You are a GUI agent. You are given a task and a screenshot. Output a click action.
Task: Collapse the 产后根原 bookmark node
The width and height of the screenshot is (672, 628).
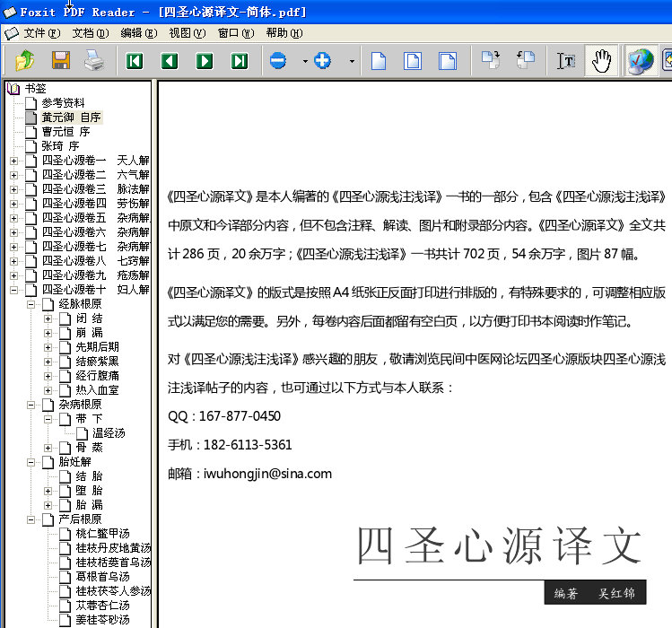(x=31, y=519)
